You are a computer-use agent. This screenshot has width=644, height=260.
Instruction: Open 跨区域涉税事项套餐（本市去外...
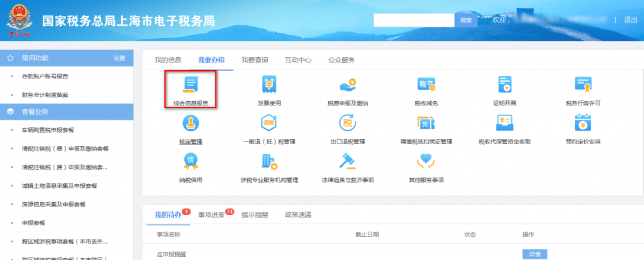[x=65, y=241]
